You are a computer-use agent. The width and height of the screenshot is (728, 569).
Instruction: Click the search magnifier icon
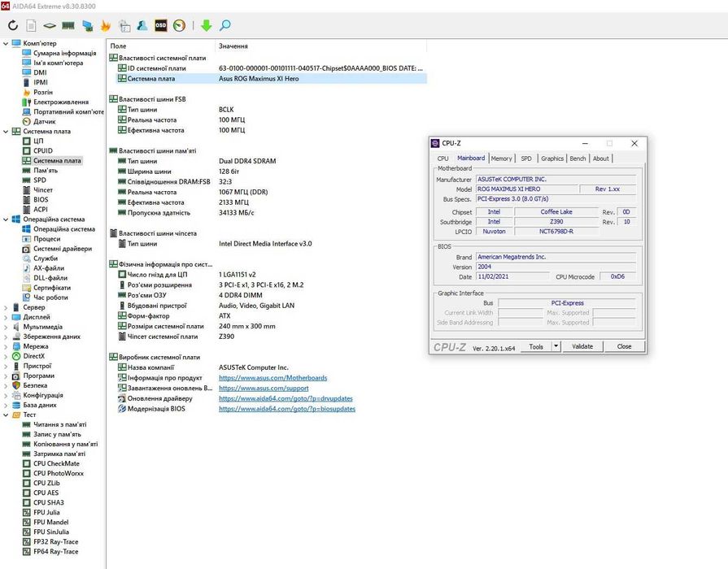(225, 25)
